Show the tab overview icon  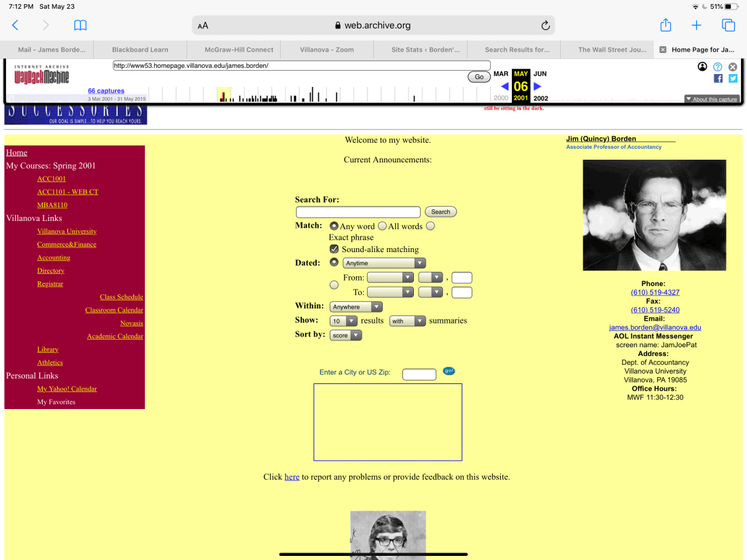tap(728, 25)
